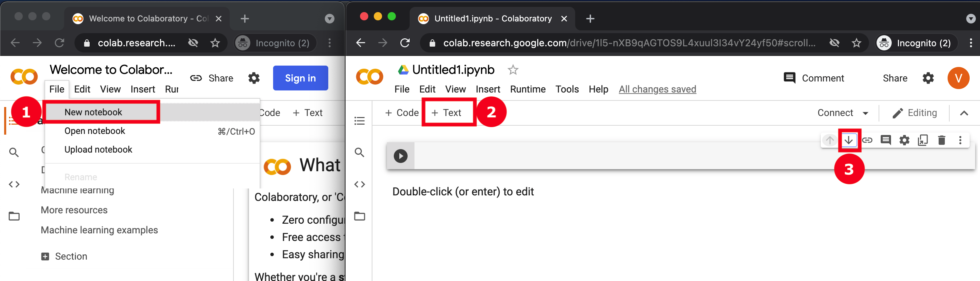Add comment to cell icon

point(886,140)
